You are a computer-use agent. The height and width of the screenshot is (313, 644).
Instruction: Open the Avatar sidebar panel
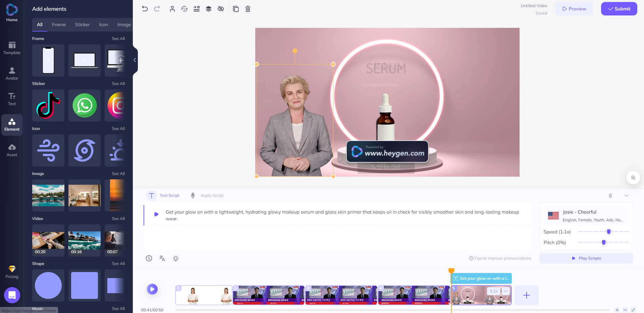coord(12,74)
